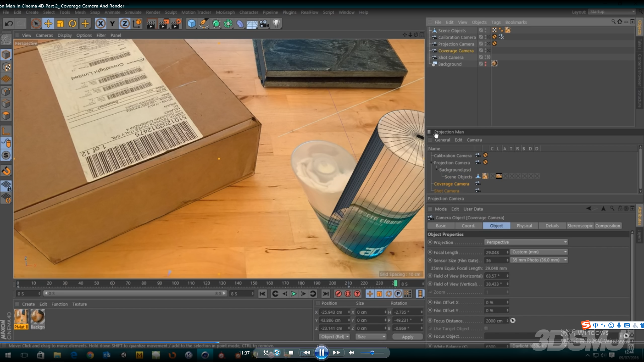Screen dimensions: 644x362
Task: Toggle Parameter keyframe recording (P)
Action: 398,294
